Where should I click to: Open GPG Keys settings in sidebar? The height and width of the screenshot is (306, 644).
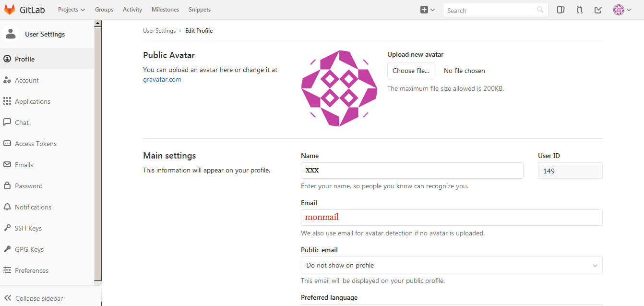[29, 249]
